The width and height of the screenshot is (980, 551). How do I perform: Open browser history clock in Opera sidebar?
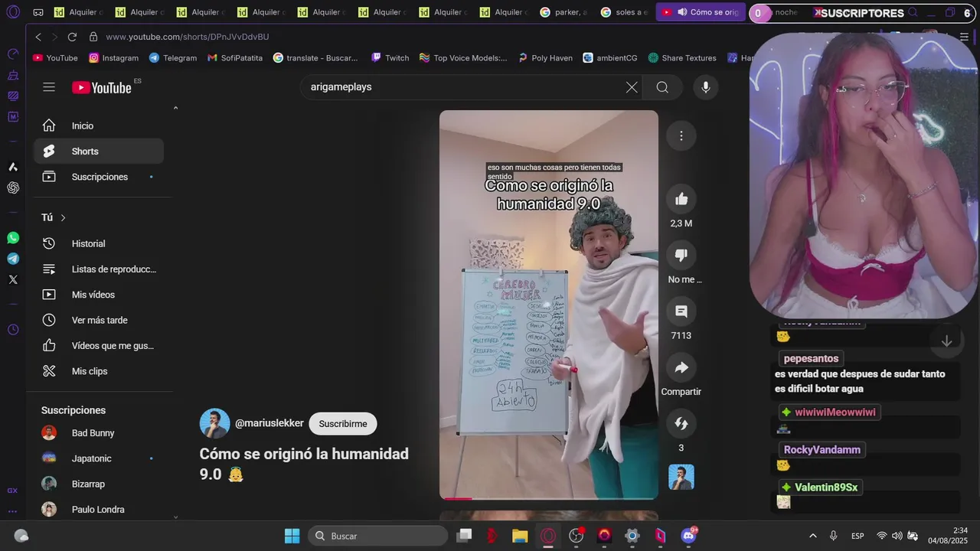tap(13, 330)
